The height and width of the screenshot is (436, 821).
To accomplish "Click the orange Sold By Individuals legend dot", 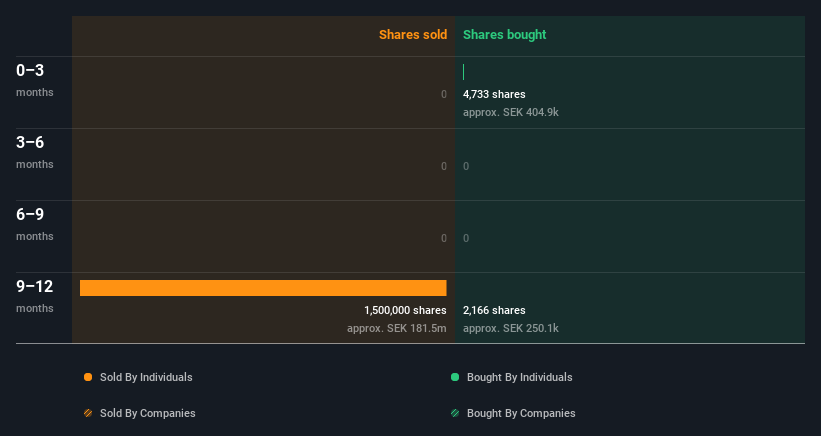I will (88, 377).
